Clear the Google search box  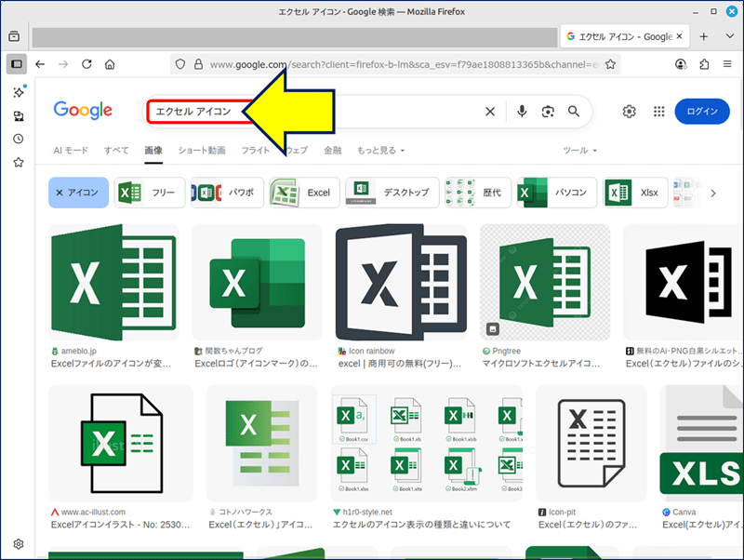[x=490, y=112]
